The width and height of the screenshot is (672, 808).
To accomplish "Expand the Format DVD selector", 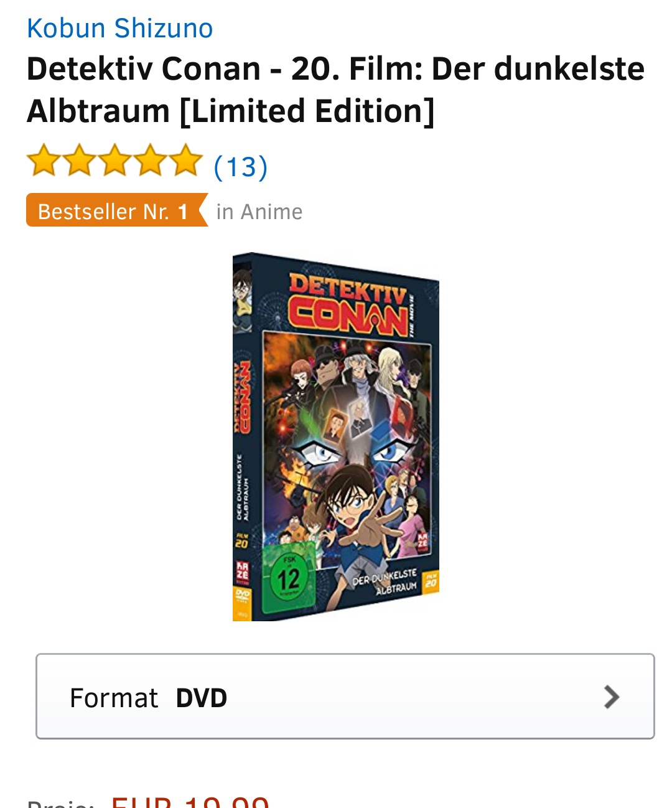I will (x=345, y=696).
